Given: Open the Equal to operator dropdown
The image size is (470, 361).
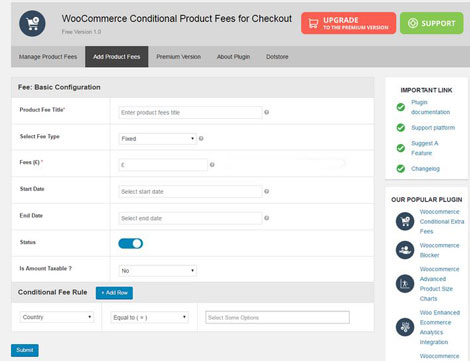Looking at the screenshot, I should click(x=149, y=317).
